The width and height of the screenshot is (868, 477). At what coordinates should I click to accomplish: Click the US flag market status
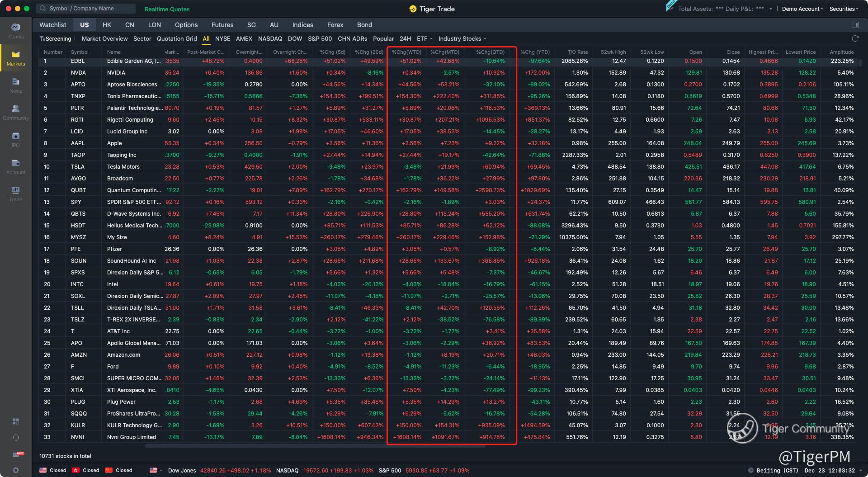[43, 470]
